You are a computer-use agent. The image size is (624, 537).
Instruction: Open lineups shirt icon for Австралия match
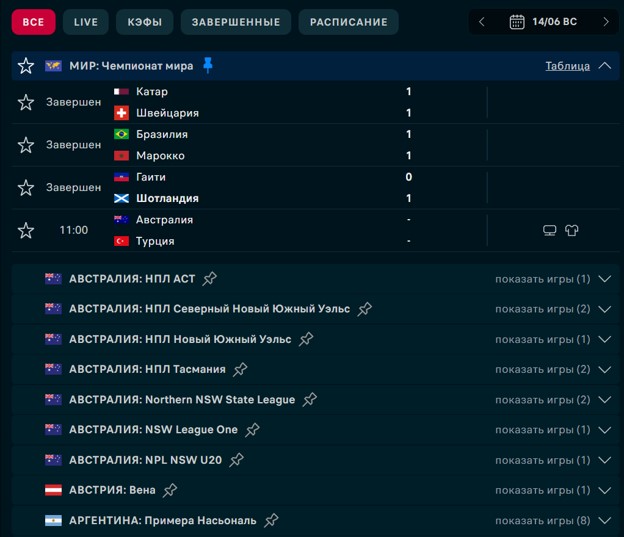[571, 230]
